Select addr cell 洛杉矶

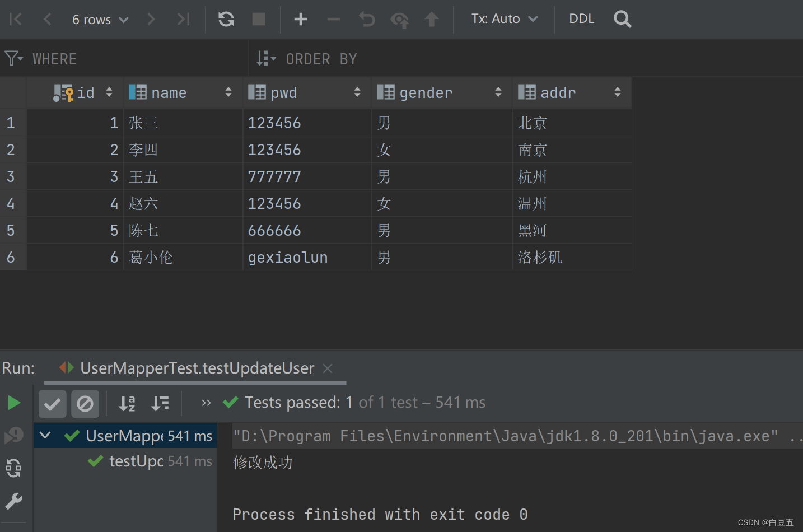point(572,257)
